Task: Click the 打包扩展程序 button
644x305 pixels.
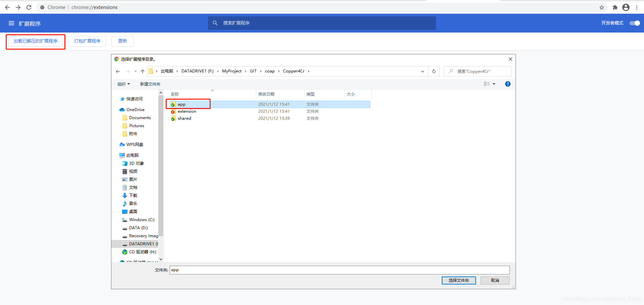Action: (87, 41)
